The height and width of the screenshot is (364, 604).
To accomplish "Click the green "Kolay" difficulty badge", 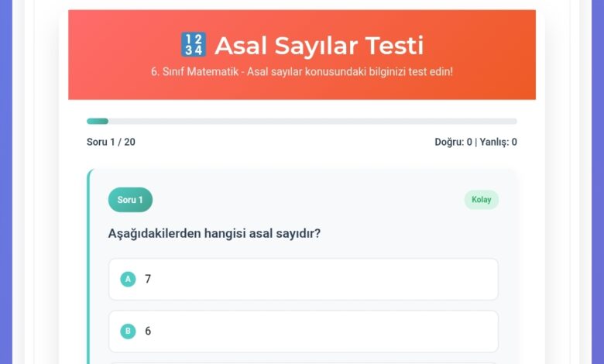I will (x=481, y=200).
